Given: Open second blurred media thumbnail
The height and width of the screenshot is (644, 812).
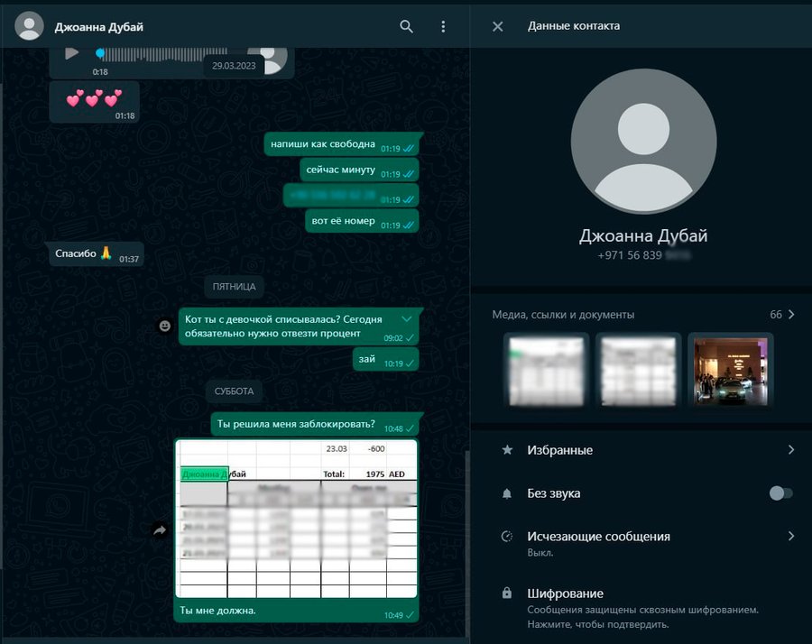Looking at the screenshot, I should click(638, 371).
